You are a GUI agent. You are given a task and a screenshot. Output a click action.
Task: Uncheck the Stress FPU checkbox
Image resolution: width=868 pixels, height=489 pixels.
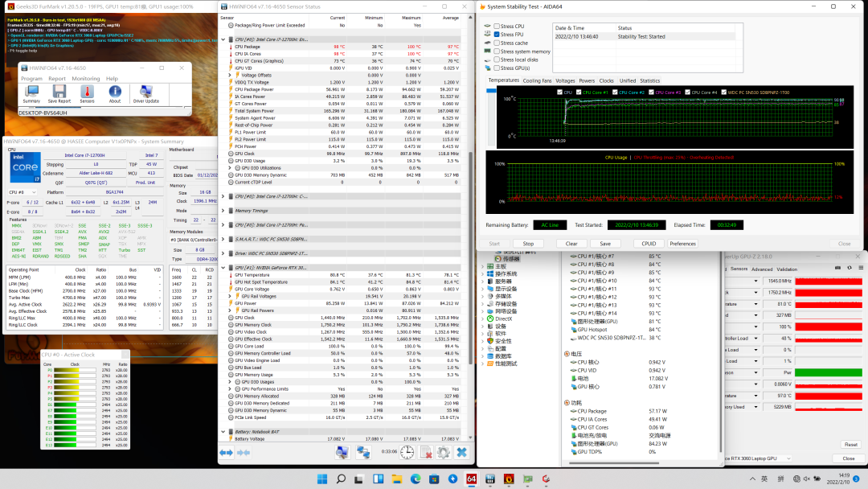497,35
